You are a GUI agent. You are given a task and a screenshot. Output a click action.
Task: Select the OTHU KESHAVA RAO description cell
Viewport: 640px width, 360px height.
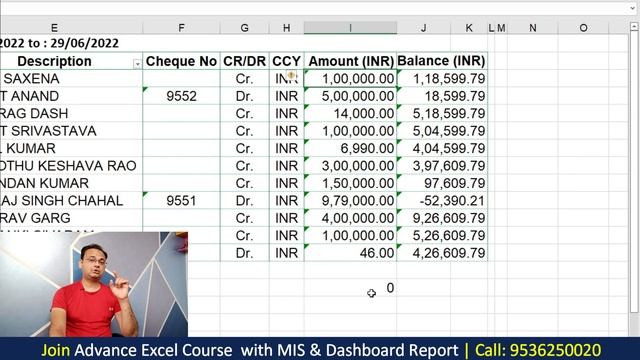click(x=71, y=166)
